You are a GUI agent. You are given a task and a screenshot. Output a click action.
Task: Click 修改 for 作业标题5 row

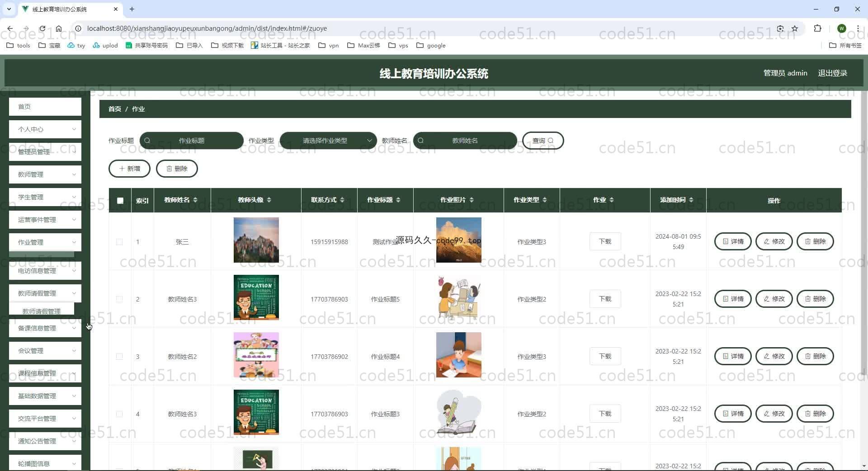pos(774,299)
